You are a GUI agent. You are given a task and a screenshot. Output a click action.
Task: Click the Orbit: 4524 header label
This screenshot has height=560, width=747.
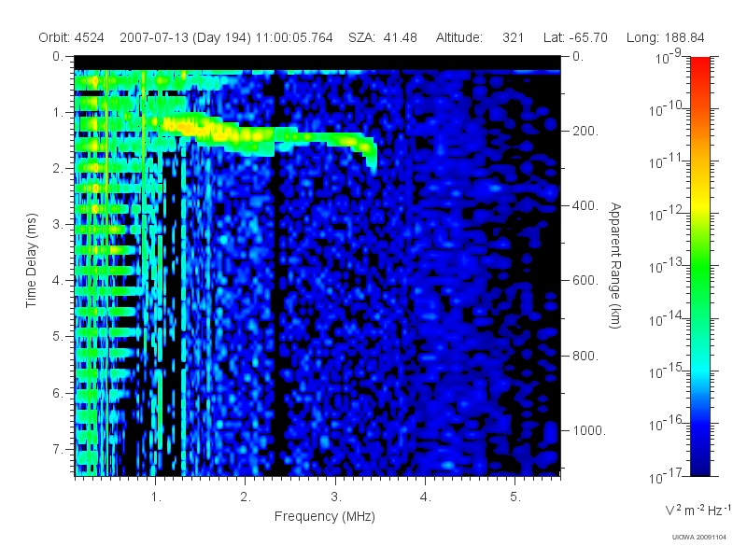click(x=72, y=37)
